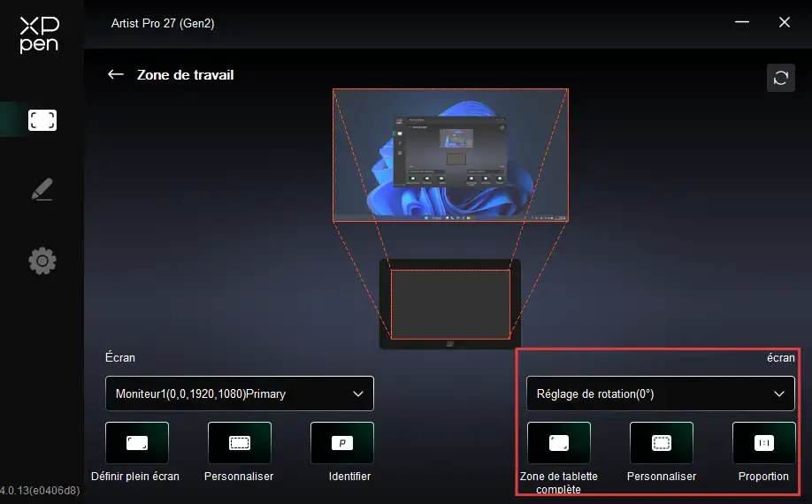Viewport: 812px width, 504px height.
Task: Click the refresh icon in top right
Action: point(780,78)
